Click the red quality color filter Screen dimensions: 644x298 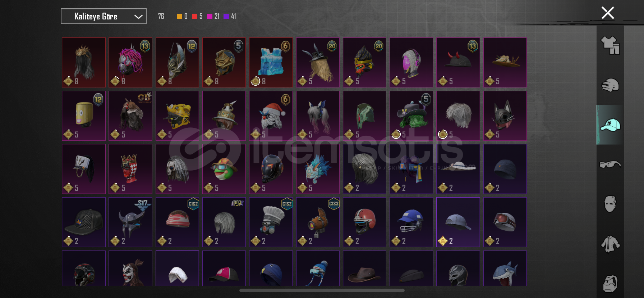194,16
